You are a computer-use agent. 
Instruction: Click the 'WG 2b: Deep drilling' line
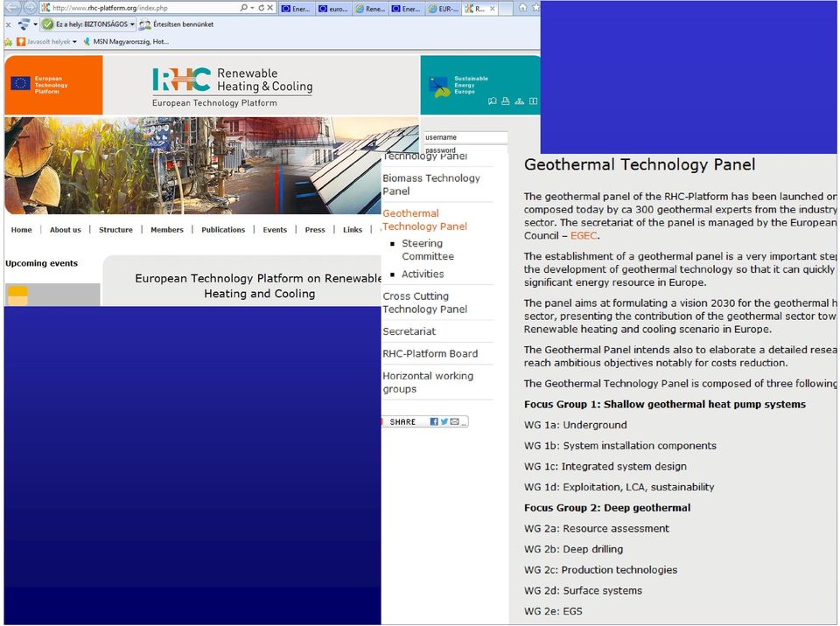574,549
